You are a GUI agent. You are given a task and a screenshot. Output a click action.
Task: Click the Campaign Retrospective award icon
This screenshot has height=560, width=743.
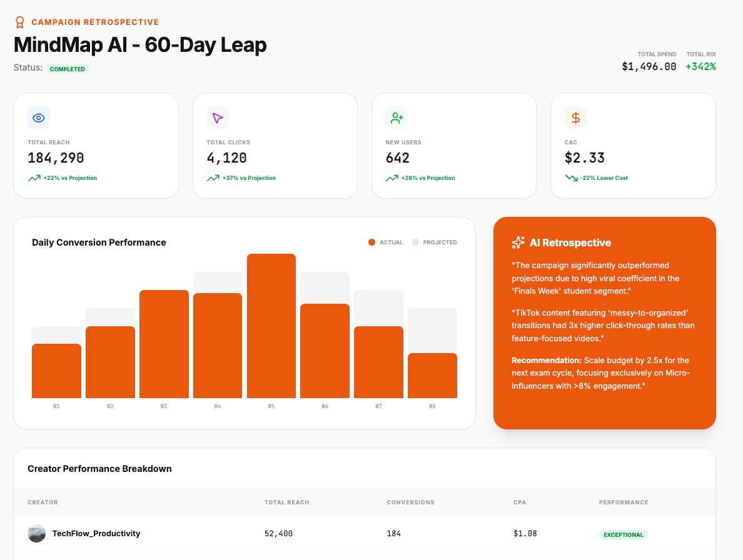coord(20,22)
